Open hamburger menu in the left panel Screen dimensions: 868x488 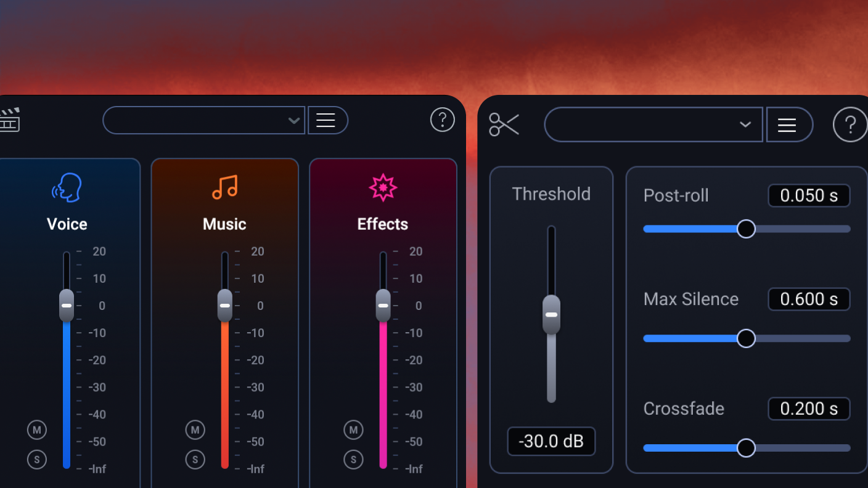(x=325, y=120)
